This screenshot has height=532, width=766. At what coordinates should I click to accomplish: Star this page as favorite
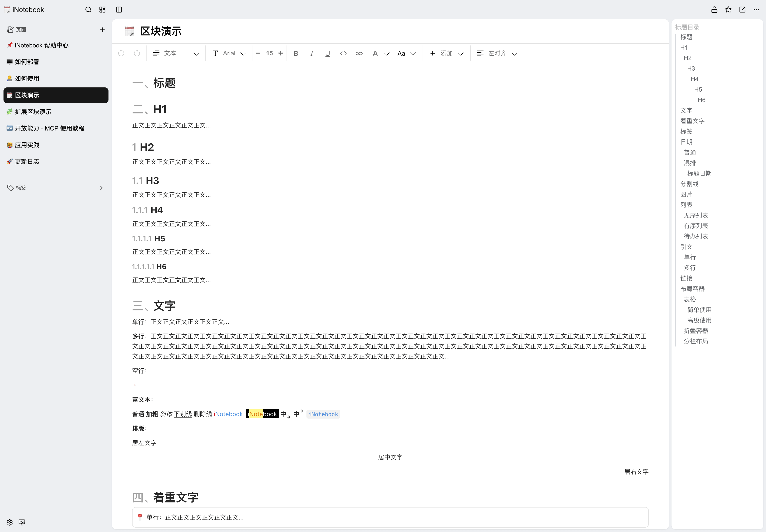point(728,10)
